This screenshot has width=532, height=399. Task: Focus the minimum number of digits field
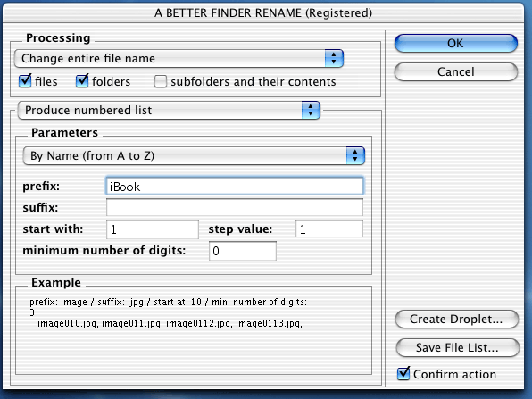[243, 251]
